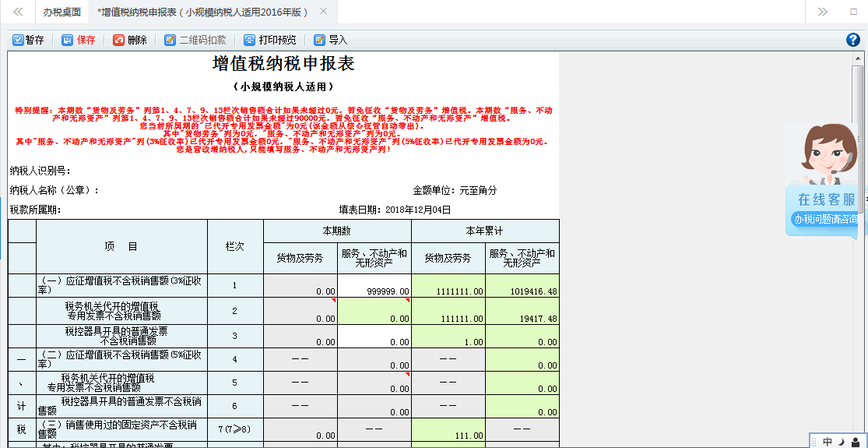The width and height of the screenshot is (868, 448).
Task: Click the double right arrow tab scroller
Action: (x=823, y=12)
